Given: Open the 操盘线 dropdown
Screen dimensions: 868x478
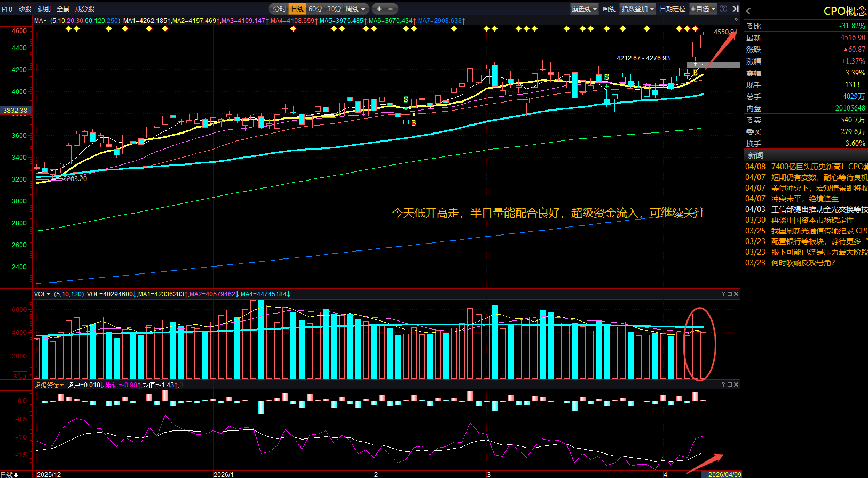Looking at the screenshot, I should pos(584,9).
